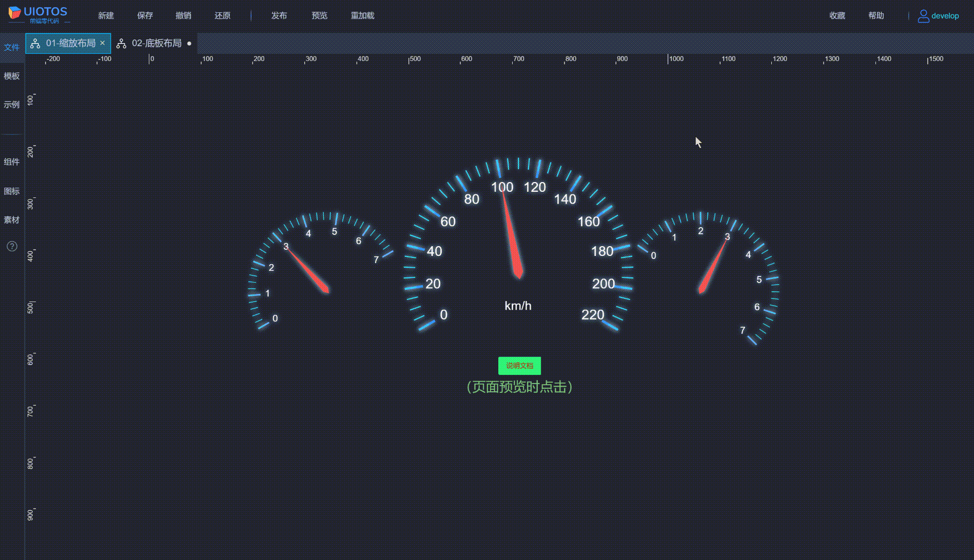Preview the page with 预览

(319, 16)
